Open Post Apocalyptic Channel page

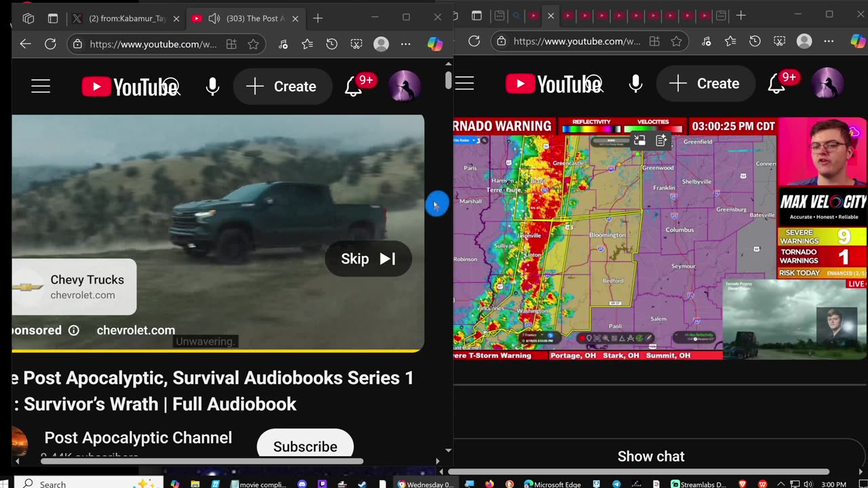[138, 438]
